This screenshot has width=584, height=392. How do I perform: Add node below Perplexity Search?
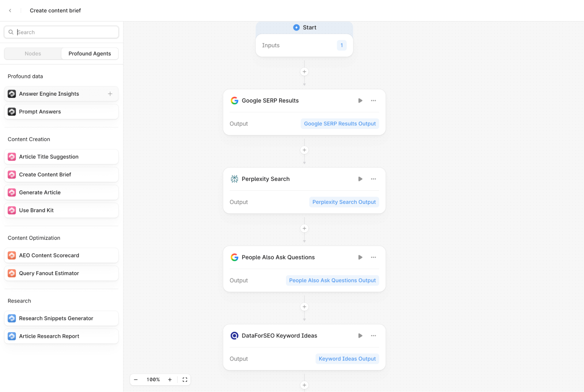point(304,229)
